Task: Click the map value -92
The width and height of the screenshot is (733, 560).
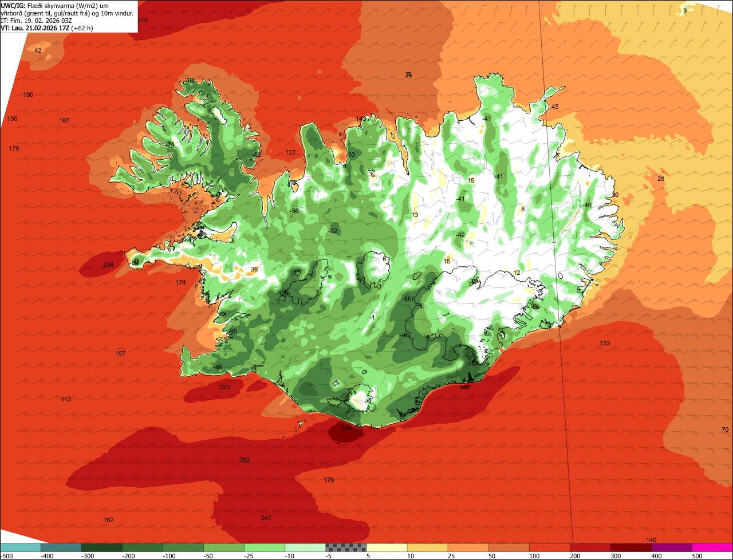Action: tap(333, 231)
